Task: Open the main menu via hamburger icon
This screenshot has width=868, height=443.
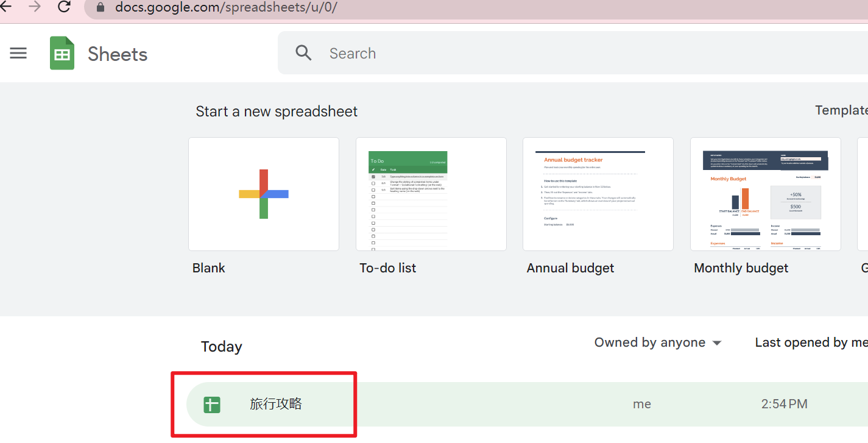Action: click(18, 53)
